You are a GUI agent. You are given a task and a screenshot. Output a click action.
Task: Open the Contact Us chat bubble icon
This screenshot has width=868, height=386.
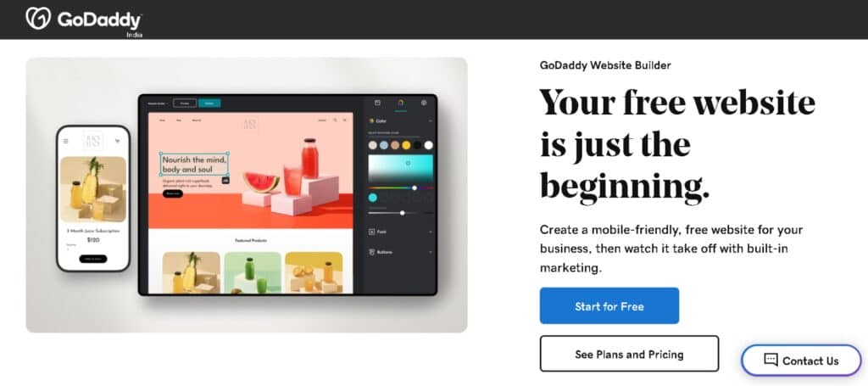pos(771,360)
